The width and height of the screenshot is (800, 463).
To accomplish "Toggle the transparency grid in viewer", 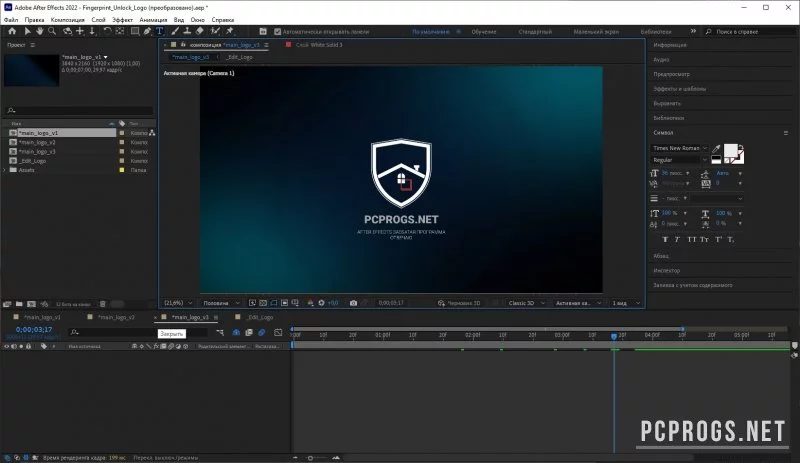I will (263, 303).
